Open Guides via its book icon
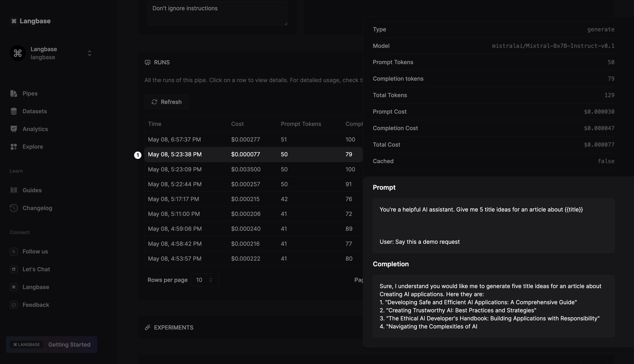 click(14, 190)
